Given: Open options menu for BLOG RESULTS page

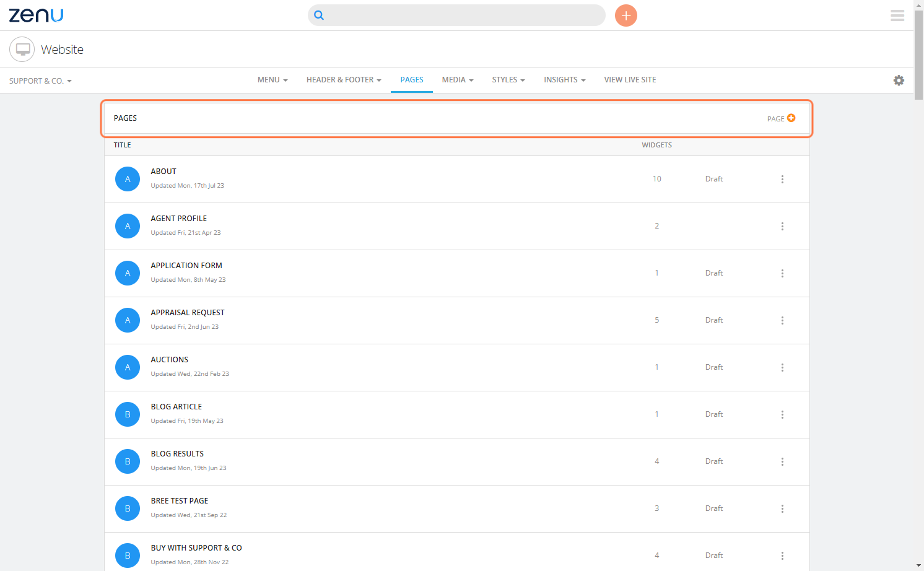Looking at the screenshot, I should (782, 461).
